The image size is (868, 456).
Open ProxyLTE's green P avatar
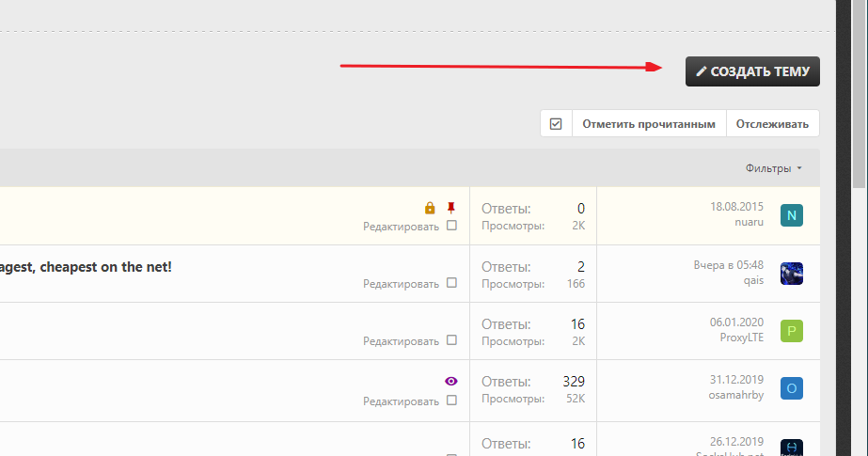click(792, 331)
